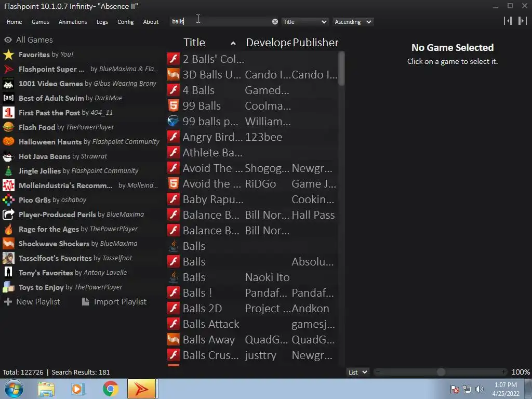This screenshot has width=532, height=399.
Task: Open Google Chrome from the taskbar
Action: tap(111, 389)
